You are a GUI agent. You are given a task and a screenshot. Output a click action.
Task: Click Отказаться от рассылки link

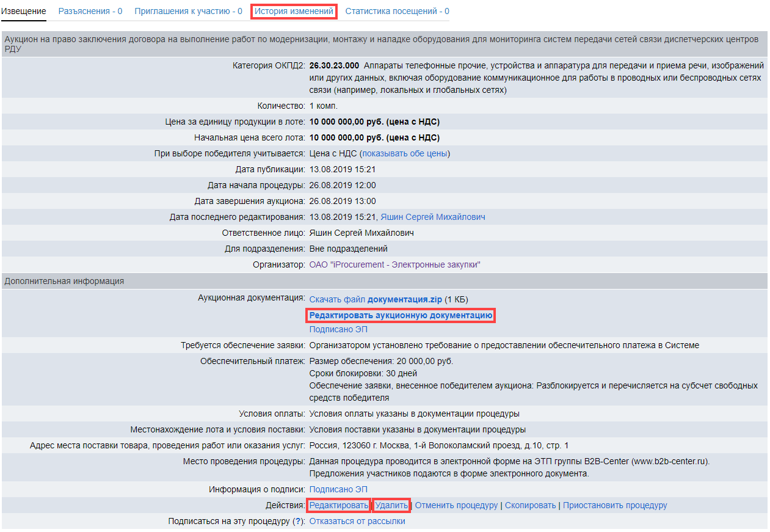tap(357, 521)
